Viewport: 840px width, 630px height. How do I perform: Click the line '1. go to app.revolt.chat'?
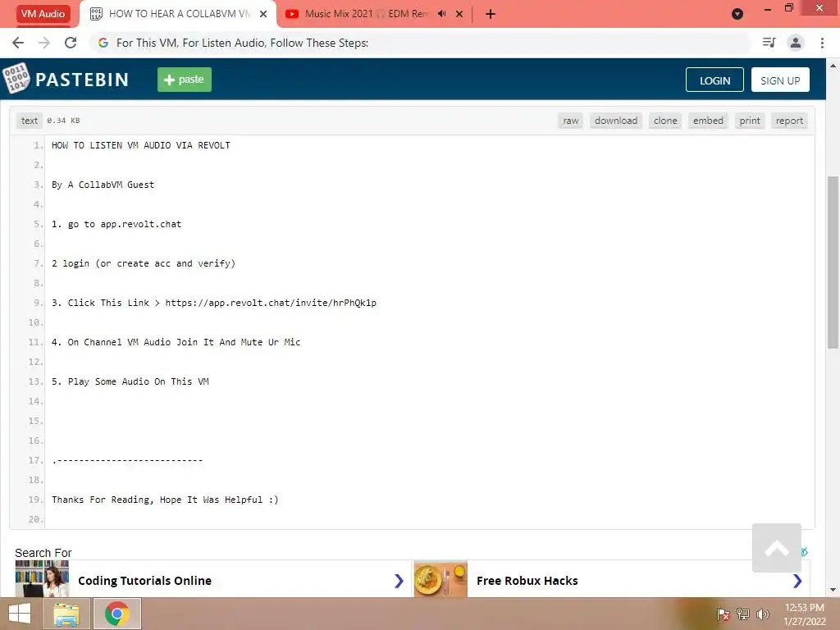(x=116, y=224)
